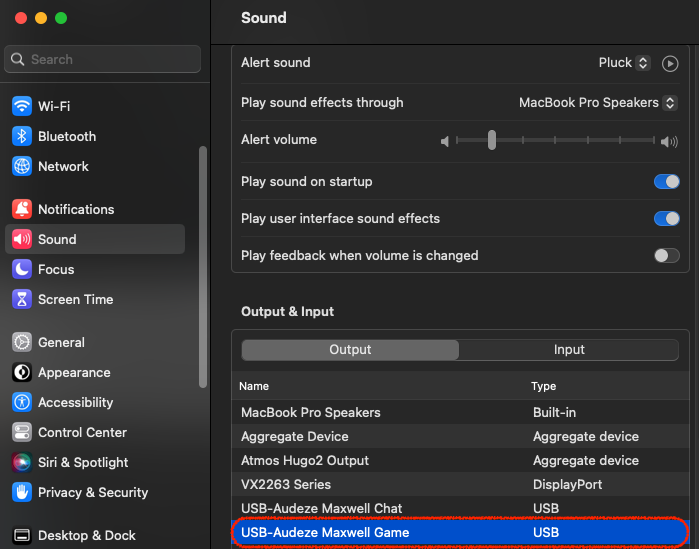This screenshot has width=699, height=549.
Task: Disable Play sound on startup toggle
Action: tap(666, 181)
